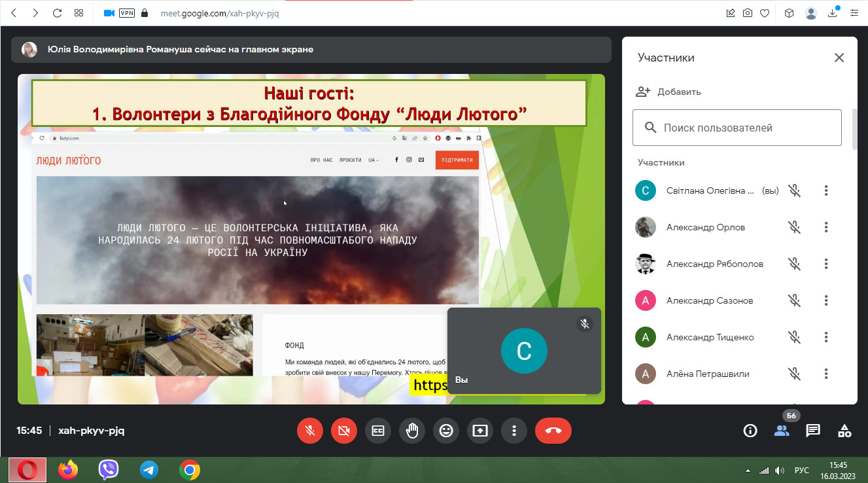The image size is (868, 483).
Task: Focus the Поиск пользователей search field
Action: pos(737,128)
